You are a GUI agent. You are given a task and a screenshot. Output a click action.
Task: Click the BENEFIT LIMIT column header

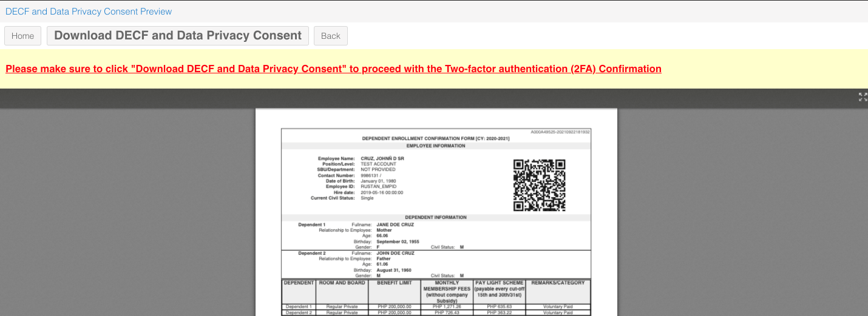(x=394, y=283)
